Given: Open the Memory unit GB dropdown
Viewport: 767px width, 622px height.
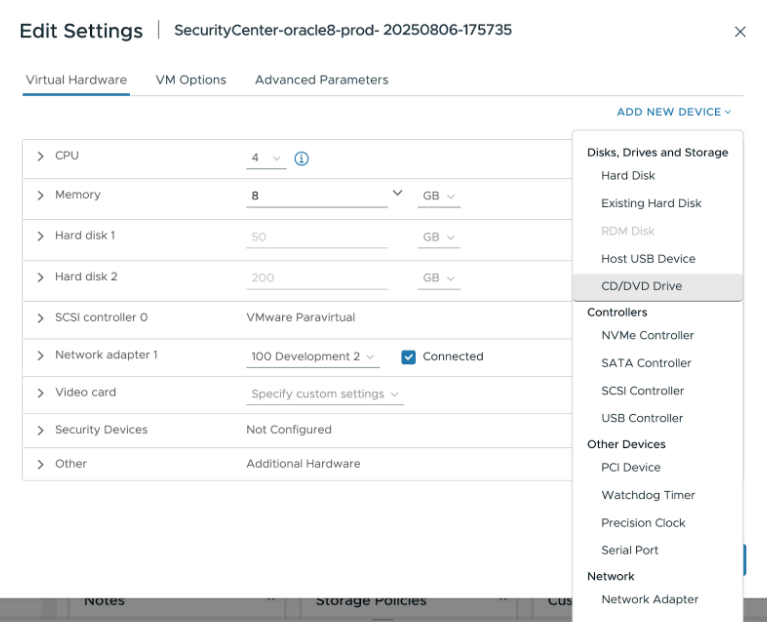Looking at the screenshot, I should 439,197.
